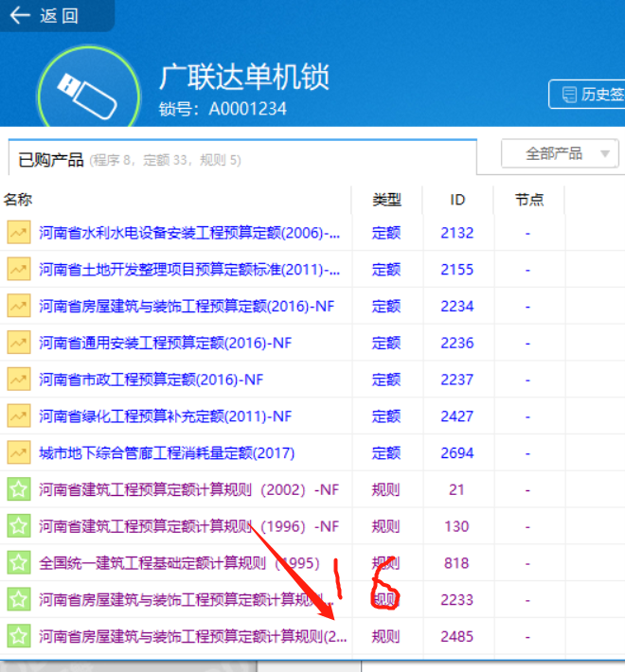Image resolution: width=625 pixels, height=672 pixels.
Task: Open the 历史签 history button
Action: [x=587, y=95]
